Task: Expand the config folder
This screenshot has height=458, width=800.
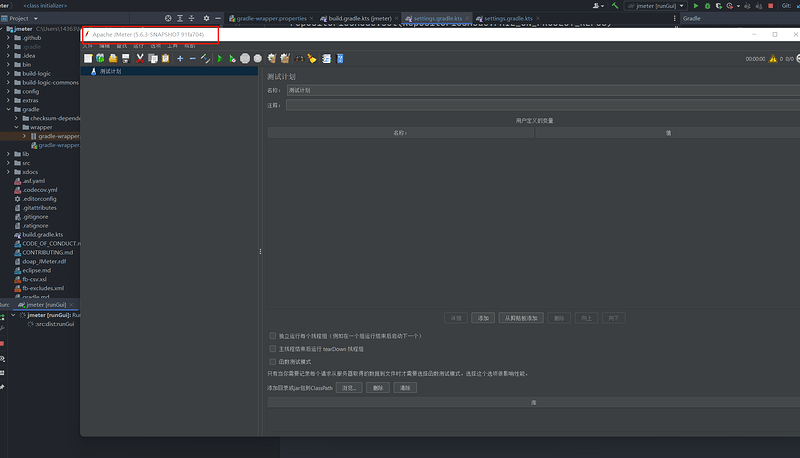Action: pos(8,91)
